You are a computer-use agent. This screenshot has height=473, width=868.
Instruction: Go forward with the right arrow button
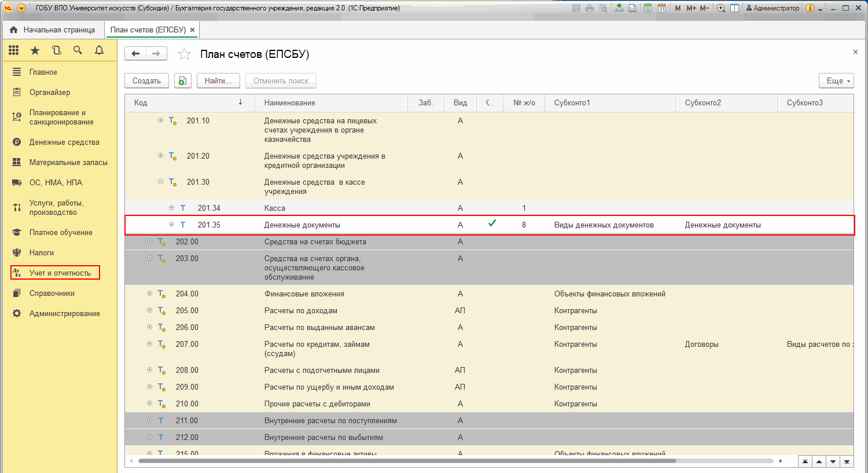tap(156, 54)
